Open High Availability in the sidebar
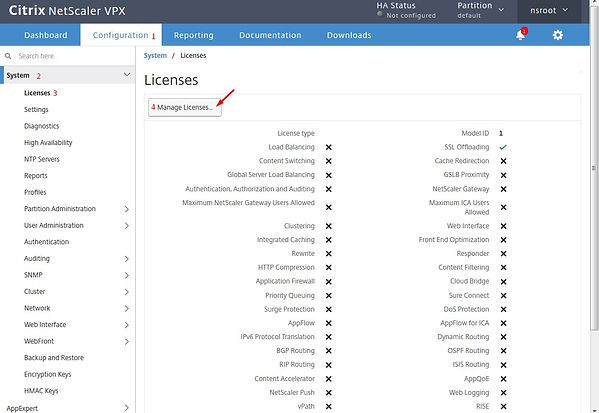Screen dimensions: 599x413 48,143
